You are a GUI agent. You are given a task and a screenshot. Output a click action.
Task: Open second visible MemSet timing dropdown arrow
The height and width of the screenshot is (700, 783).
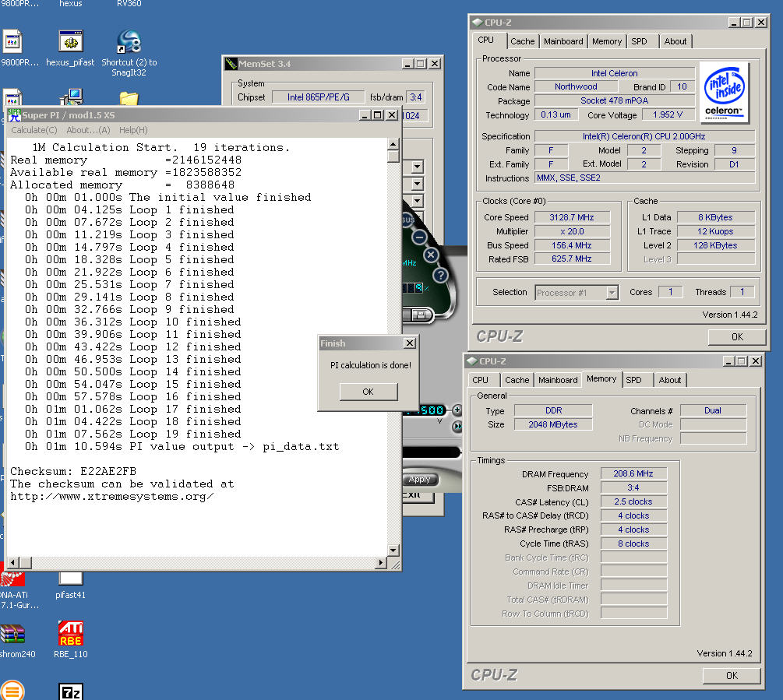pos(418,184)
